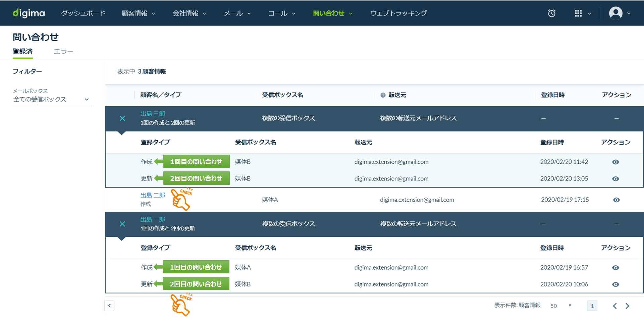View 出島 二郎 inquiry via eye icon
The image size is (644, 320).
point(616,200)
